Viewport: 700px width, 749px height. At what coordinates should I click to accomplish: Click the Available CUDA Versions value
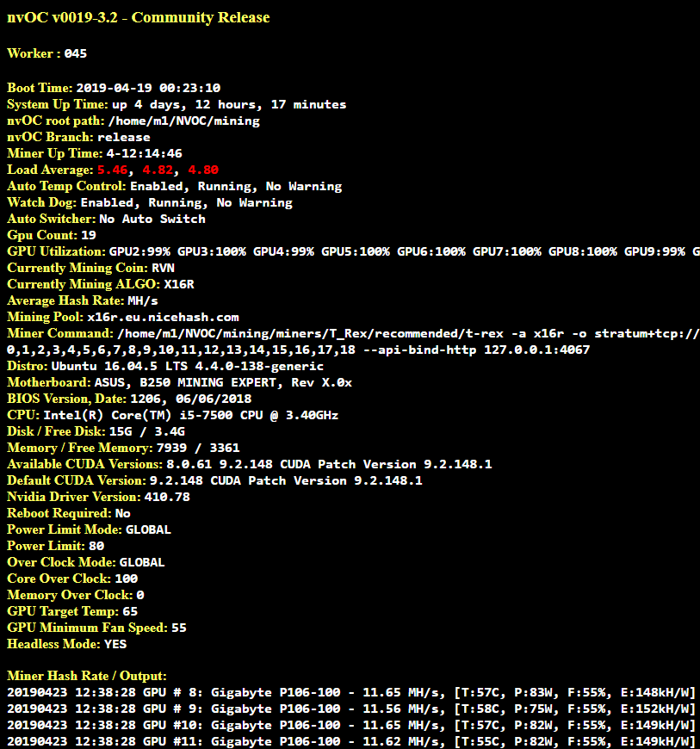[329, 464]
